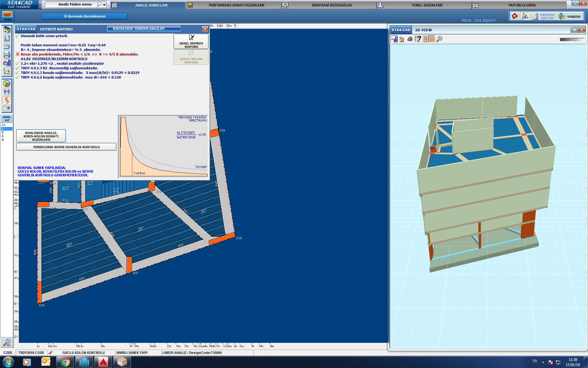588x368 pixels.
Task: Toggle the red check mark beside TBDY2018 CODE
Action: pos(51,353)
